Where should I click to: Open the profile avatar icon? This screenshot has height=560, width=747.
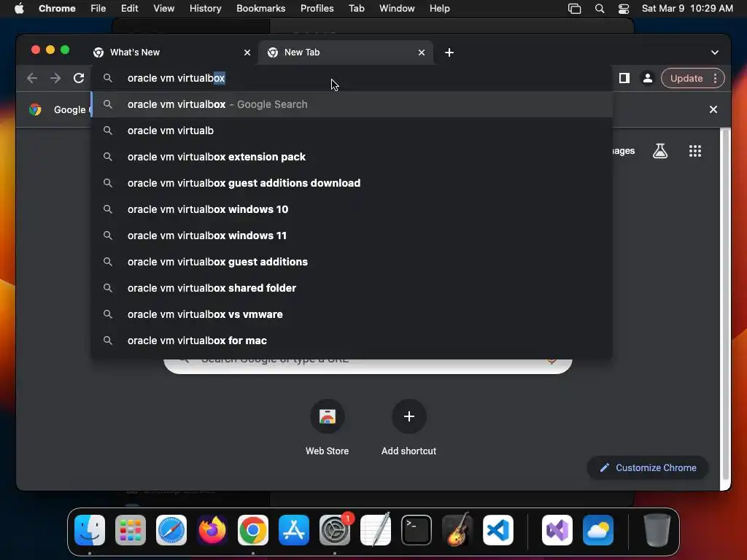click(x=648, y=78)
